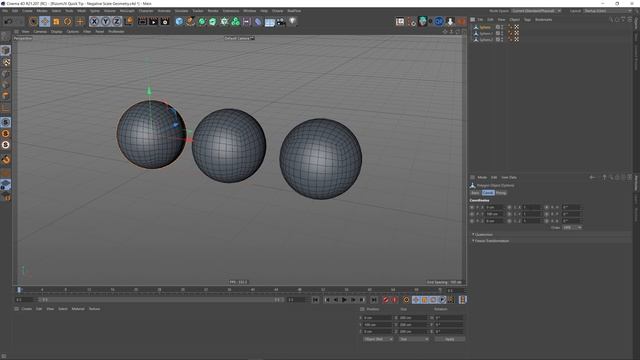Toggle Y axis lock
Viewport: 640px width, 360px height.
click(105, 21)
